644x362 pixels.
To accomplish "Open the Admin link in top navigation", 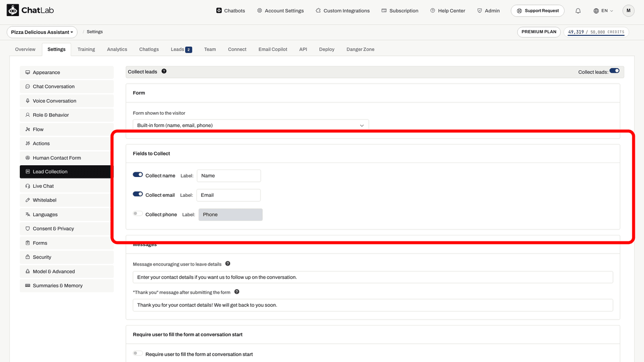I will [x=488, y=11].
